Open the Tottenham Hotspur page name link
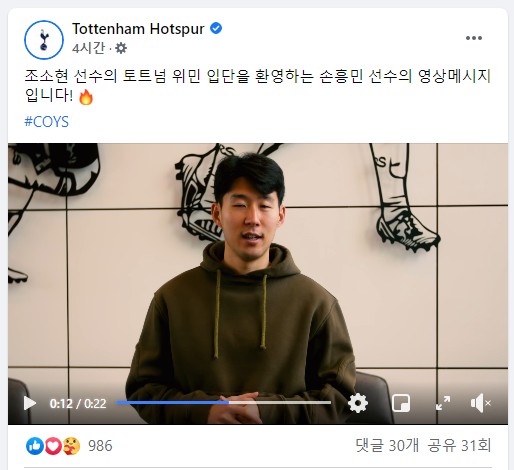Image resolution: width=514 pixels, height=470 pixels. click(138, 29)
